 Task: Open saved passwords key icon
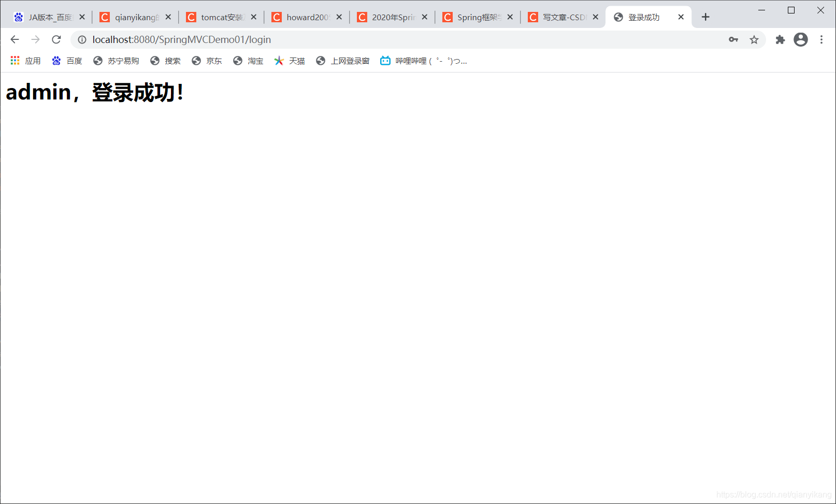click(x=733, y=39)
